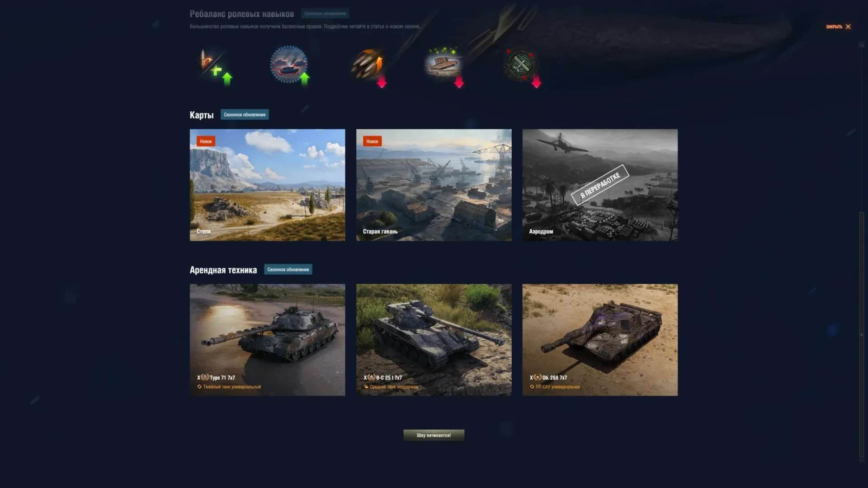This screenshot has height=488, width=868.
Task: Click the Шоу начинается! button
Action: [x=434, y=435]
